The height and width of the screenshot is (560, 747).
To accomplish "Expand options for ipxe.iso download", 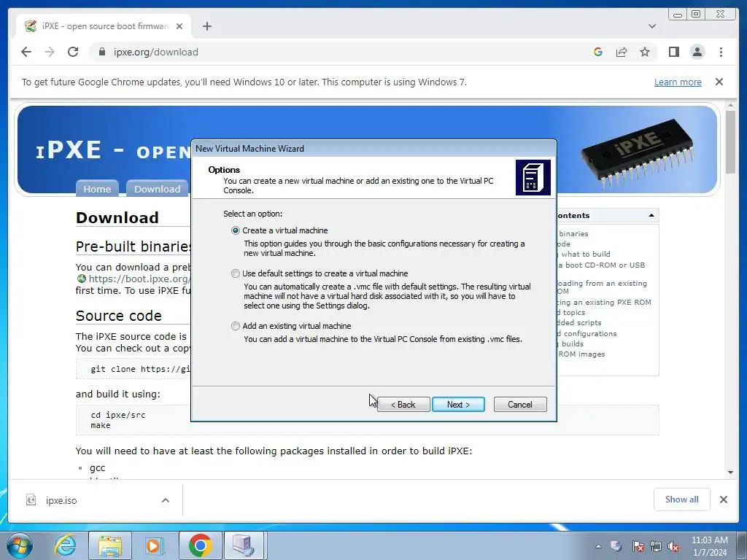I will tap(166, 500).
